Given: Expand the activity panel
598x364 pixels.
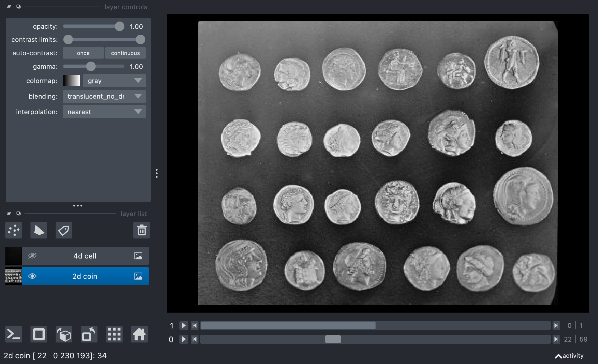Looking at the screenshot, I should 569,356.
